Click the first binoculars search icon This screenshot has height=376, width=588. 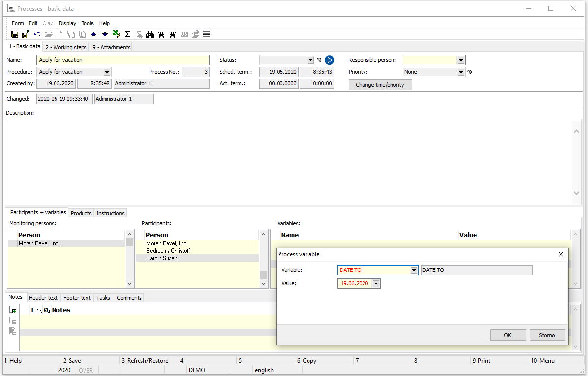(x=150, y=34)
